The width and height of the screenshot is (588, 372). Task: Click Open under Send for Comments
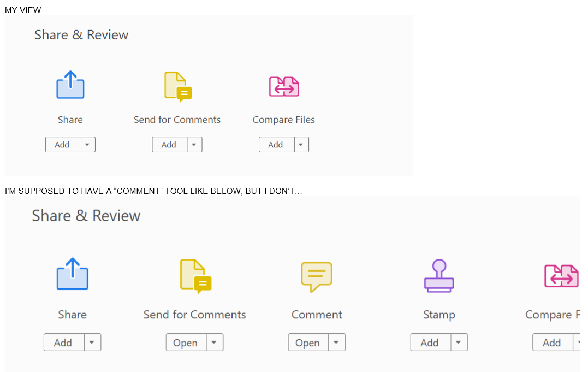186,342
